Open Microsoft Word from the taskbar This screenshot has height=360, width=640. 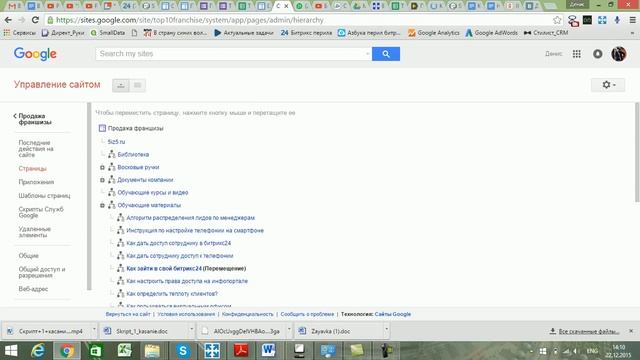[x=268, y=351]
